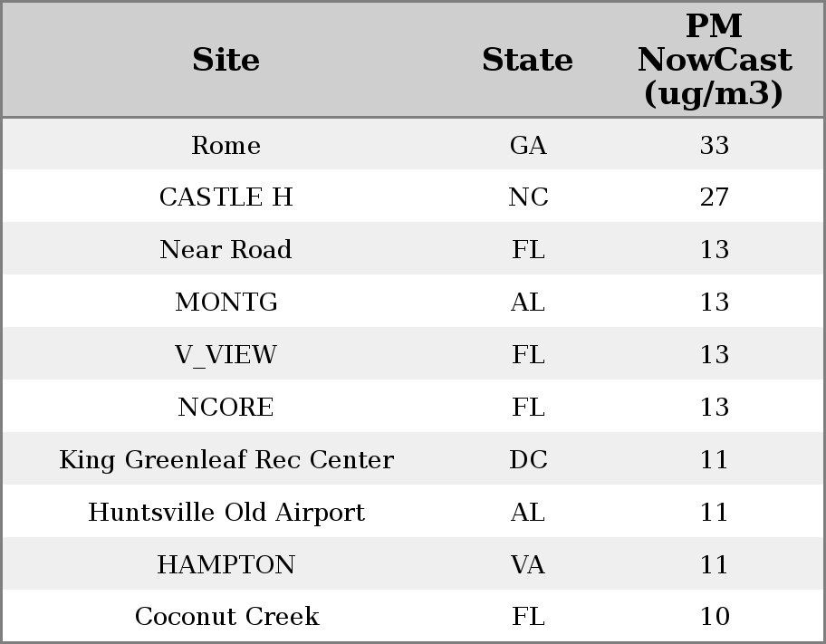
Task: Select the Rome site cell
Action: pos(226,145)
